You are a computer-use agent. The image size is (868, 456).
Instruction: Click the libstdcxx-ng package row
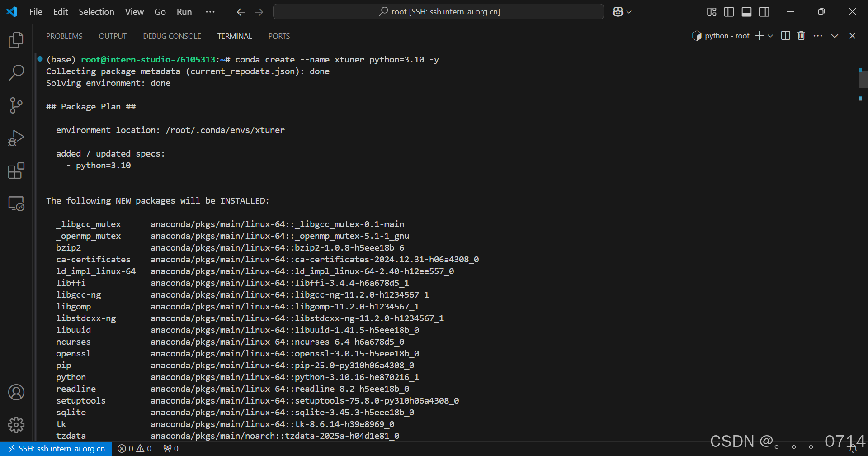250,318
